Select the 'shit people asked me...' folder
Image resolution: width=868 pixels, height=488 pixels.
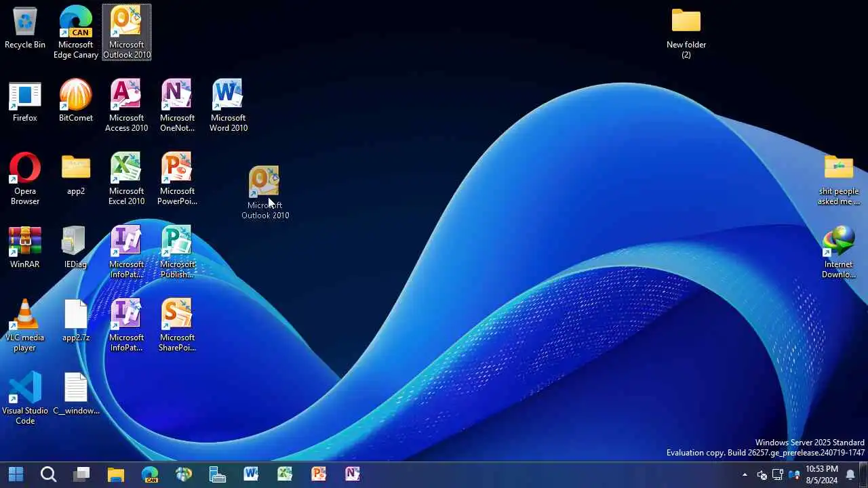pos(839,179)
